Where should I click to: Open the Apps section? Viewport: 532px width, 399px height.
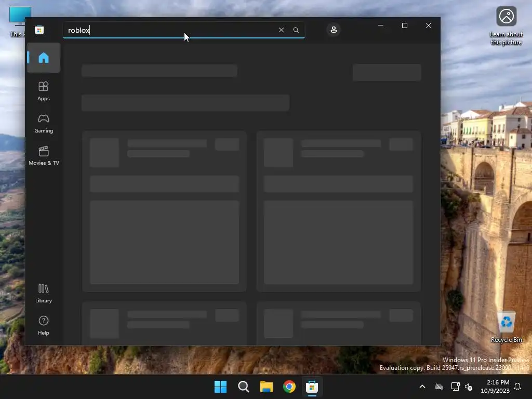(44, 91)
